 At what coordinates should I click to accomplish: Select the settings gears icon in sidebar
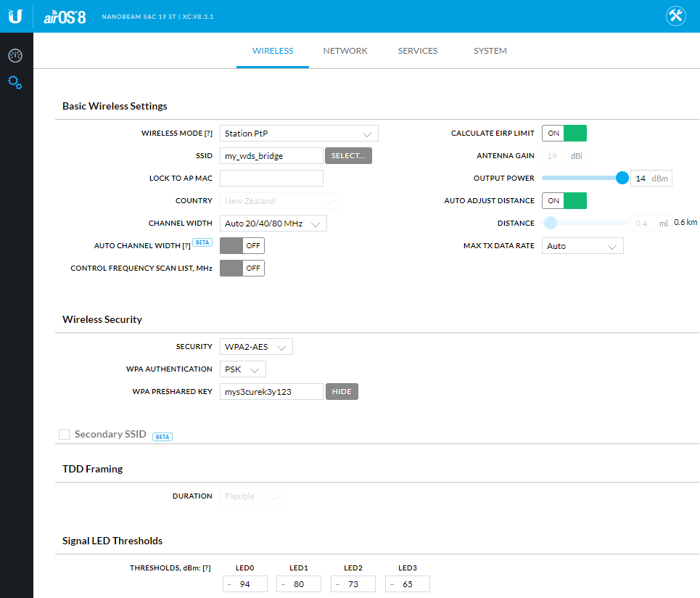tap(15, 82)
